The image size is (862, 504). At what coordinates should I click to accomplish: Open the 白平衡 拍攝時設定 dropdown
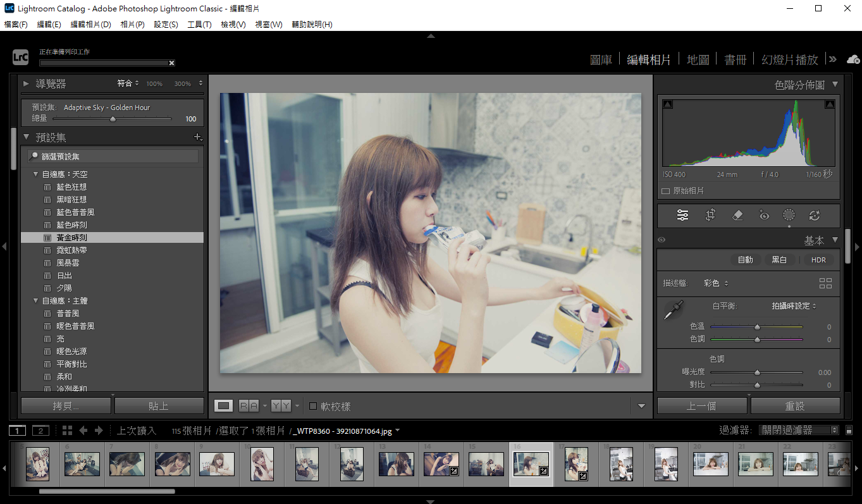pos(794,306)
